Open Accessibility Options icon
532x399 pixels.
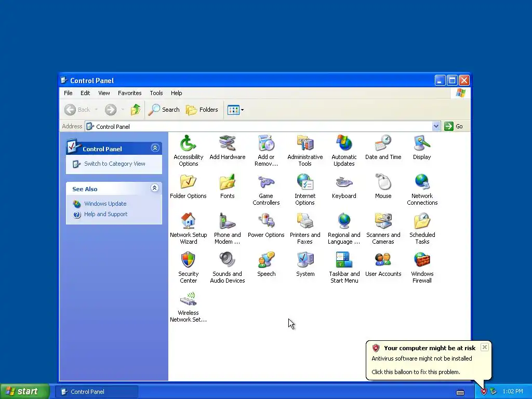pos(188,143)
